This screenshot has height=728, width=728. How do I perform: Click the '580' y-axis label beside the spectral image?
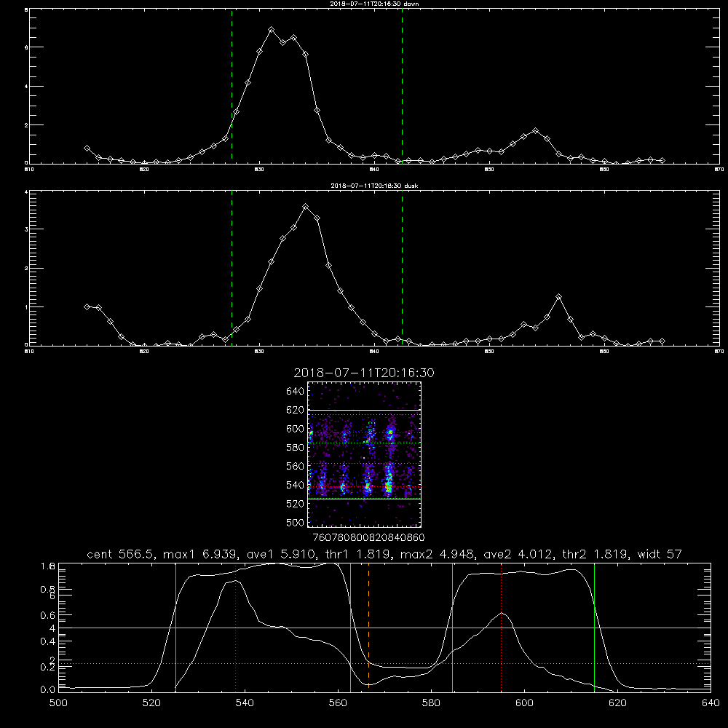click(x=296, y=448)
